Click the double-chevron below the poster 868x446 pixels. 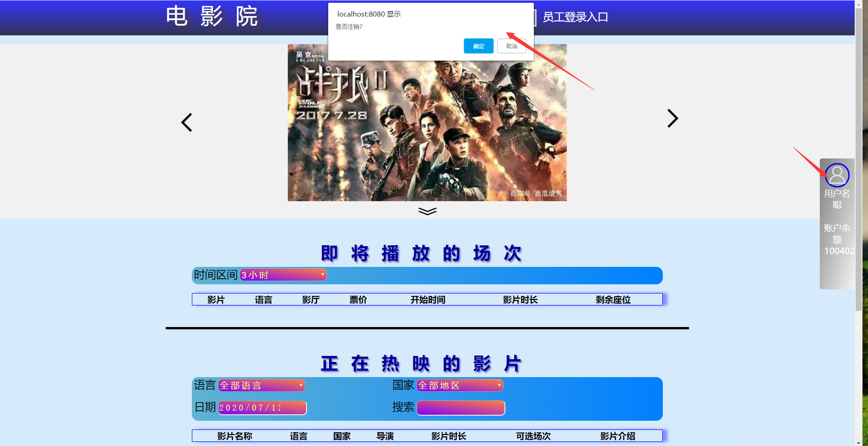[427, 211]
